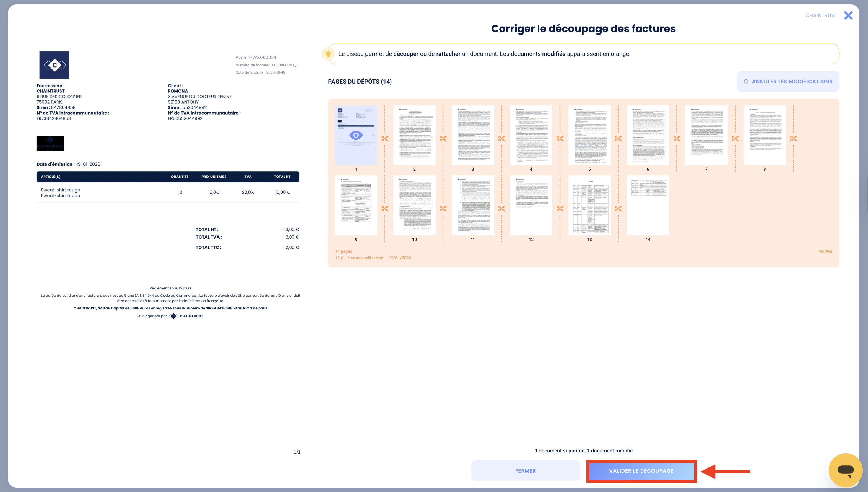Viewport: 868px width, 492px height.
Task: Open the yellow chat support bubble
Action: (x=845, y=470)
